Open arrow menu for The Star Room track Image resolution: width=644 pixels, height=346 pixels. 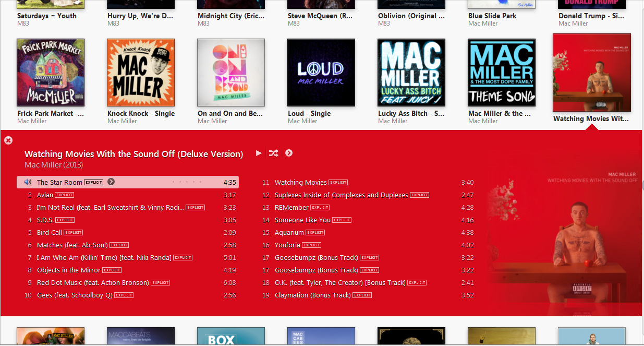[x=111, y=182]
